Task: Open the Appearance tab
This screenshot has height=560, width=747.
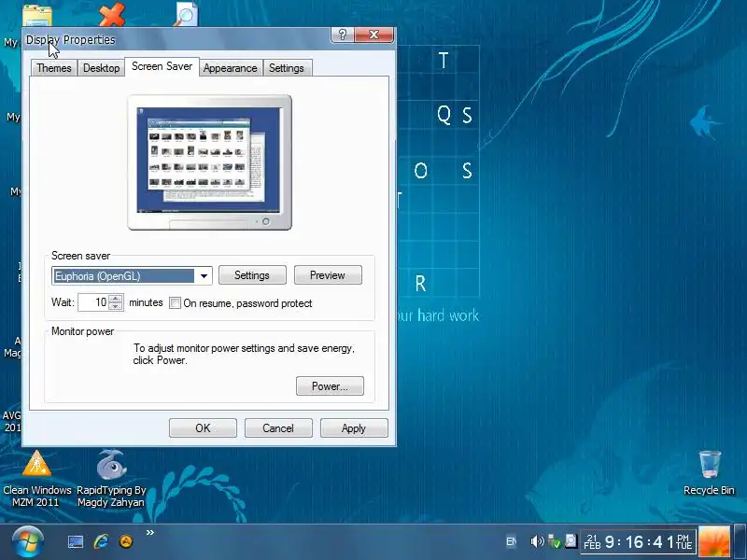Action: coord(230,68)
